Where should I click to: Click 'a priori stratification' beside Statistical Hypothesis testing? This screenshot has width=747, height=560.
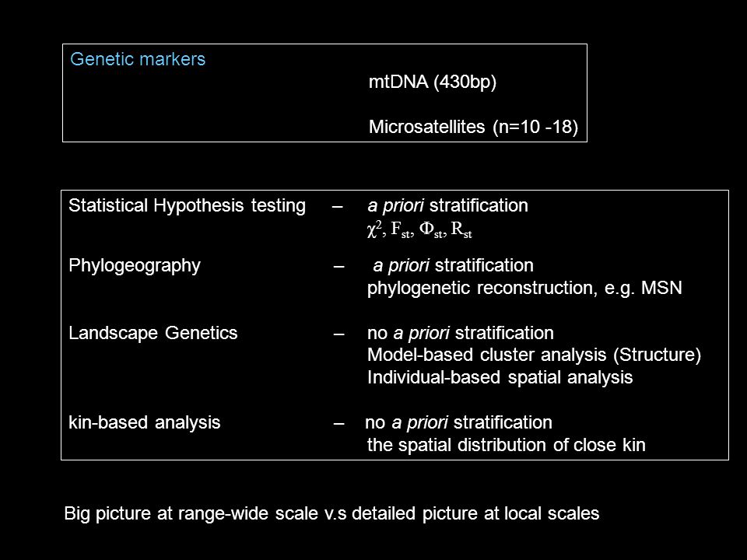447,205
